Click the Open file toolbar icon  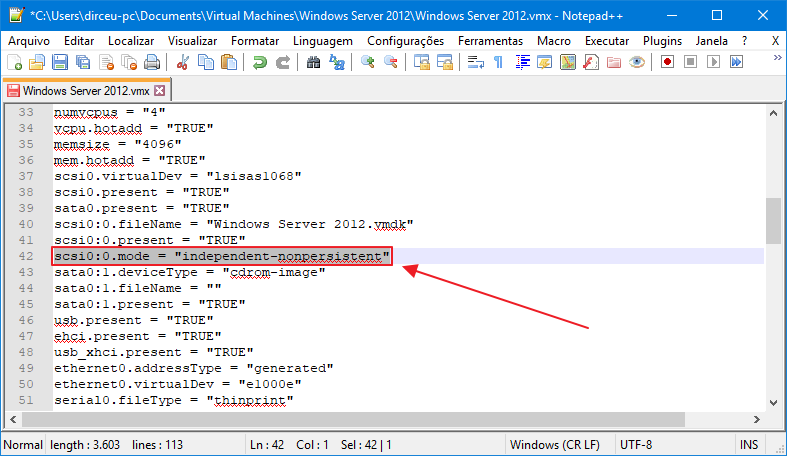click(37, 63)
